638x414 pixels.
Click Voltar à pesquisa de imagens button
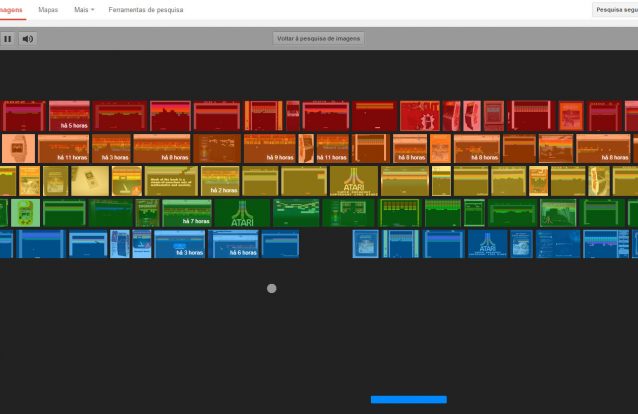pyautogui.click(x=318, y=39)
